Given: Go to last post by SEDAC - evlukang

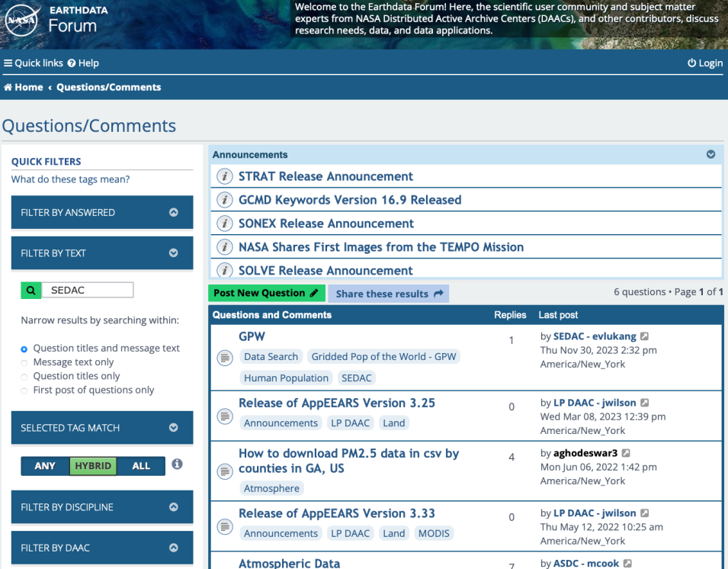Looking at the screenshot, I should click(x=644, y=336).
